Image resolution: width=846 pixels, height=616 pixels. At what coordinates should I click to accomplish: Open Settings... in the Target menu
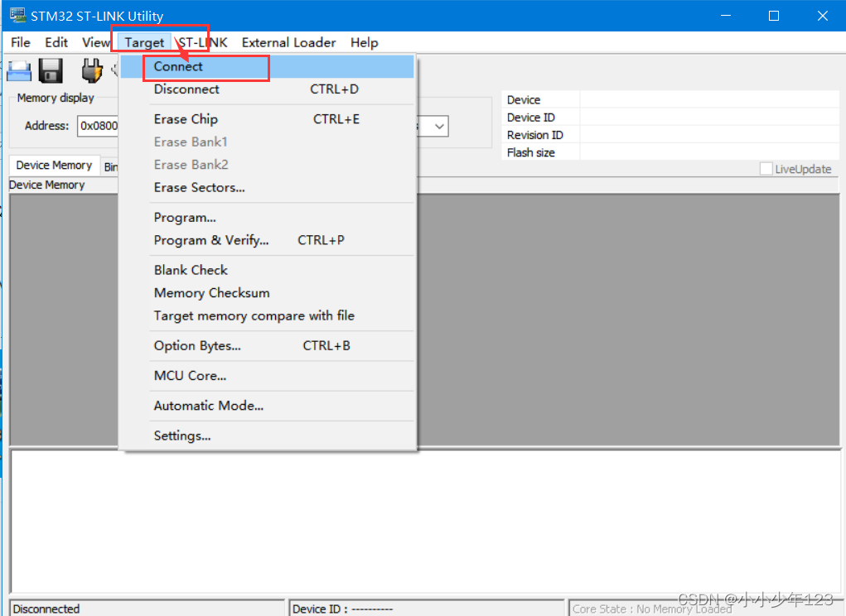(267, 436)
